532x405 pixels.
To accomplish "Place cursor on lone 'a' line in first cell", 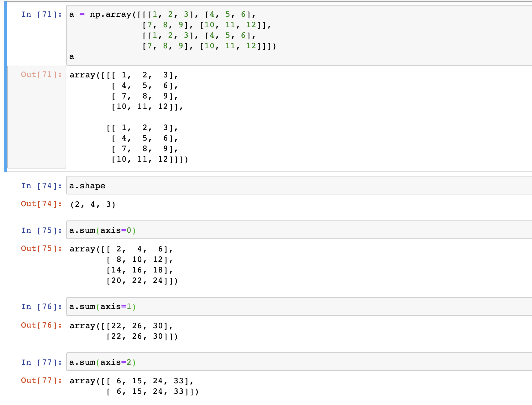I will (72, 57).
